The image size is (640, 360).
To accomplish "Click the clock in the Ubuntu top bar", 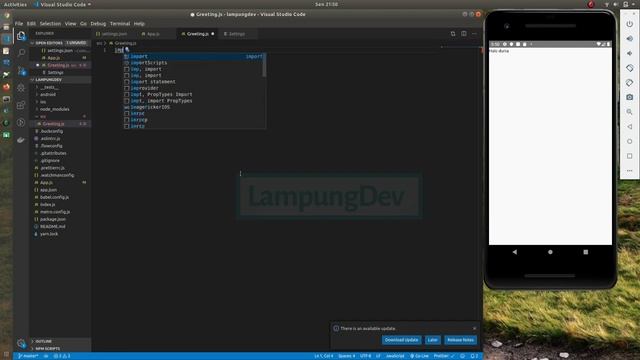I will 326,4.
